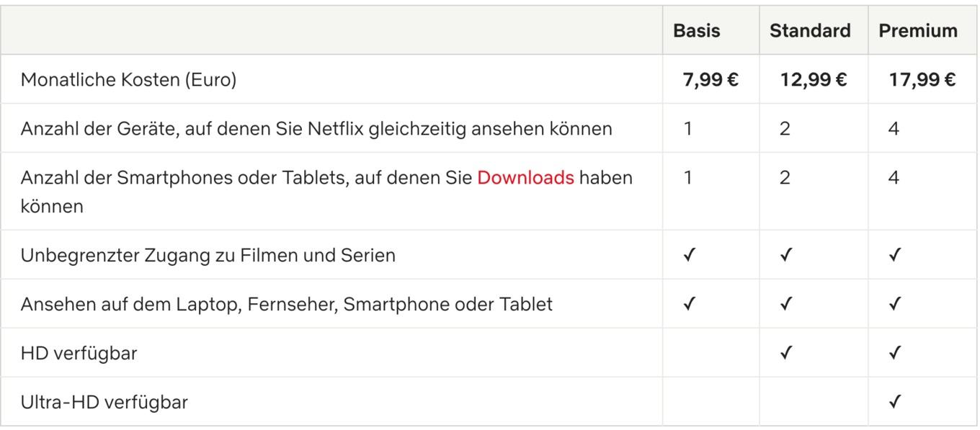Select the Premium column header
The image size is (980, 430).
918,30
